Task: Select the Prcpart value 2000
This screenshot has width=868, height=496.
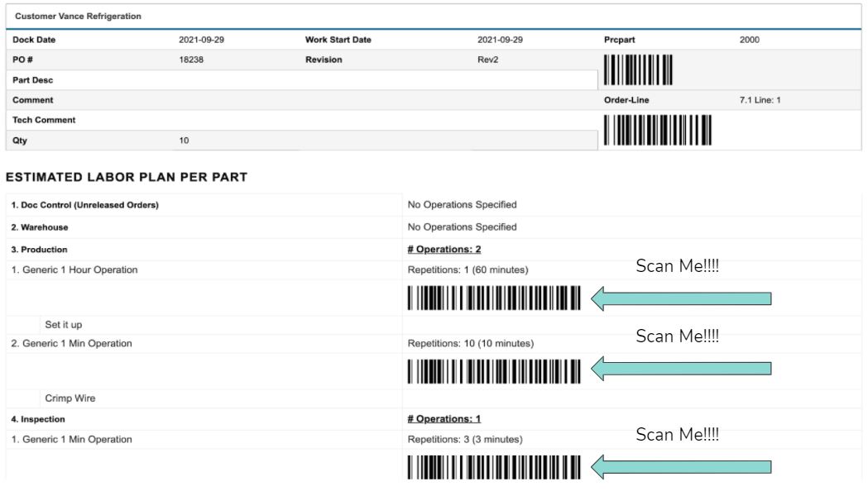Action: (750, 40)
